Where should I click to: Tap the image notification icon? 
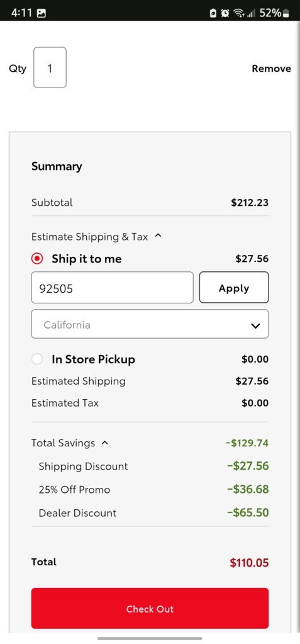(41, 13)
